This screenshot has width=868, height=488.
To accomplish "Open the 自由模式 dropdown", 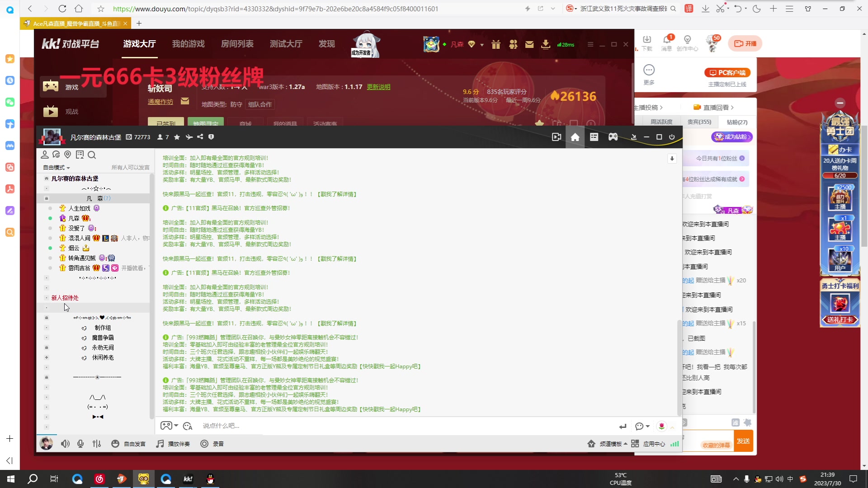I will tap(57, 168).
